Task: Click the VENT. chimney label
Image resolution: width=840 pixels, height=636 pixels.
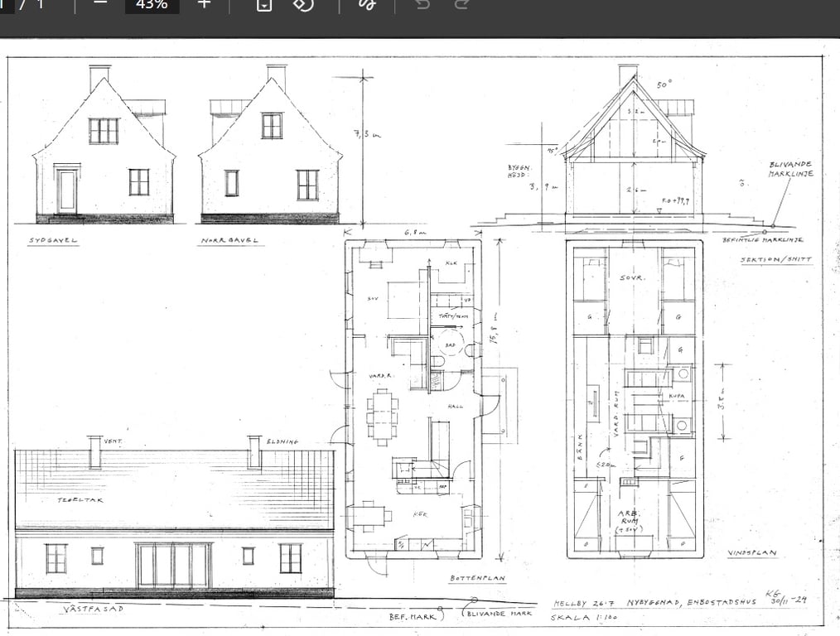Action: (x=113, y=441)
